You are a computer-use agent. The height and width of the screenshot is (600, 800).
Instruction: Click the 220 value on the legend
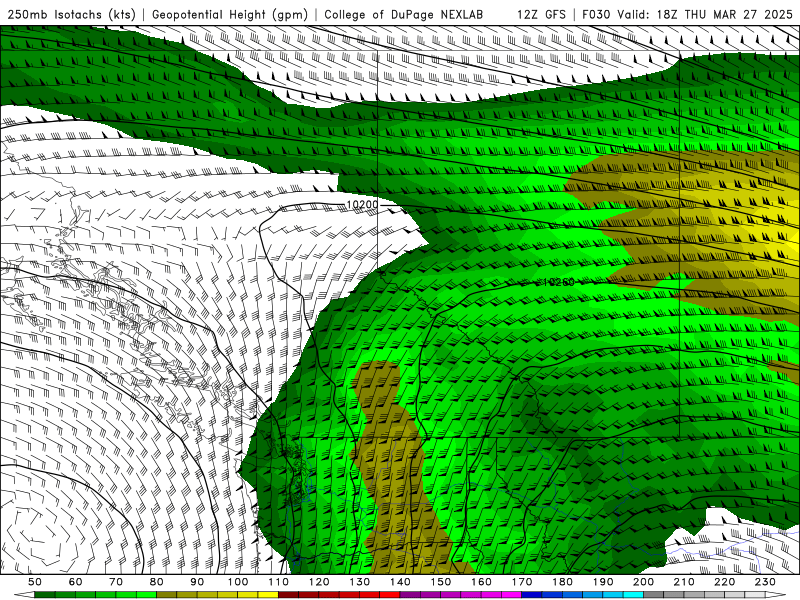tap(724, 582)
